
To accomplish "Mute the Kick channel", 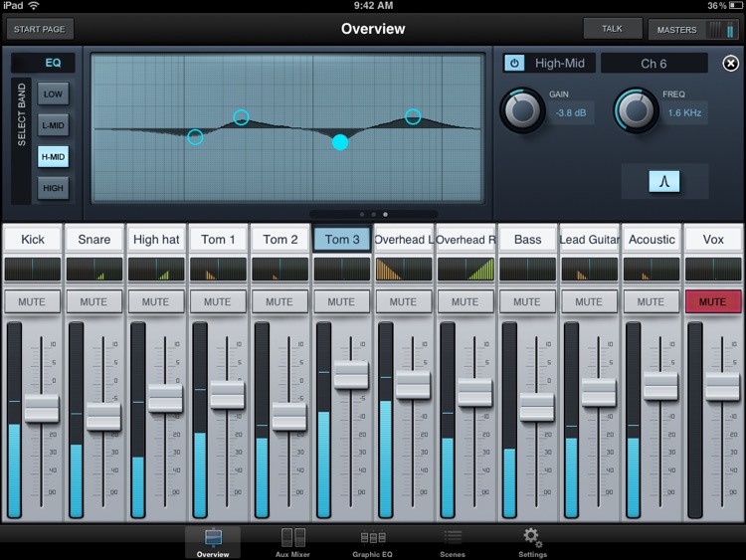I will point(32,301).
